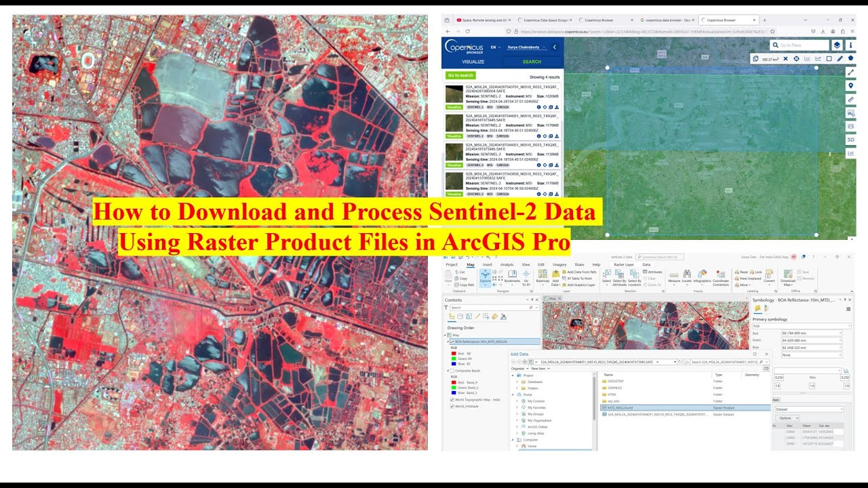Open the image download icon in Copernicus sidebar

point(850,113)
